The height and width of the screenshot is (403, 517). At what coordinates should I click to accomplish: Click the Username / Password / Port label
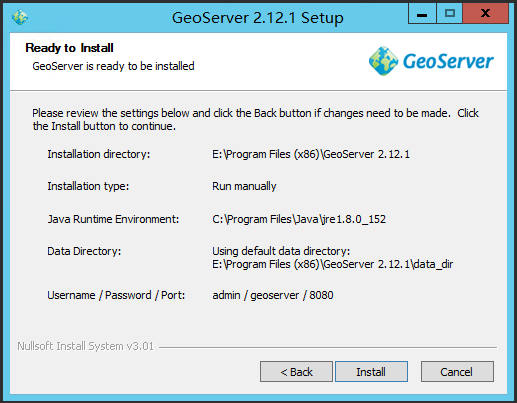(x=116, y=295)
